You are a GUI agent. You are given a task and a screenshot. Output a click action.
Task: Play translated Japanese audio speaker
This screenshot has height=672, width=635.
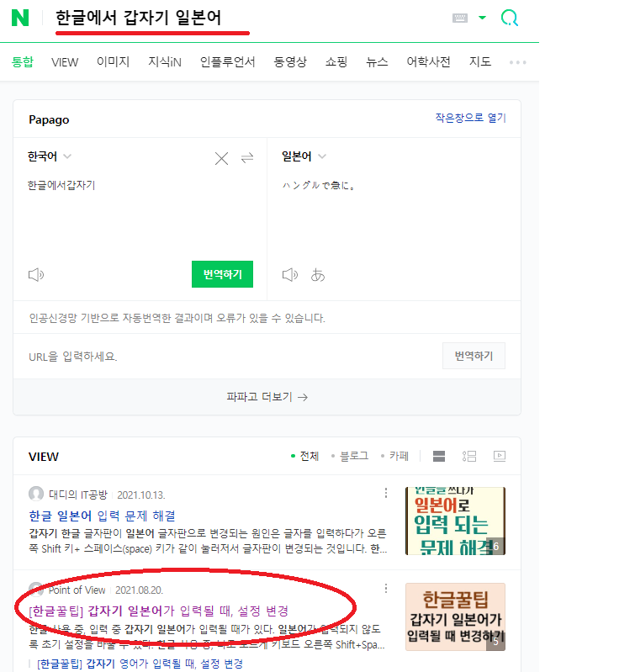pos(290,275)
